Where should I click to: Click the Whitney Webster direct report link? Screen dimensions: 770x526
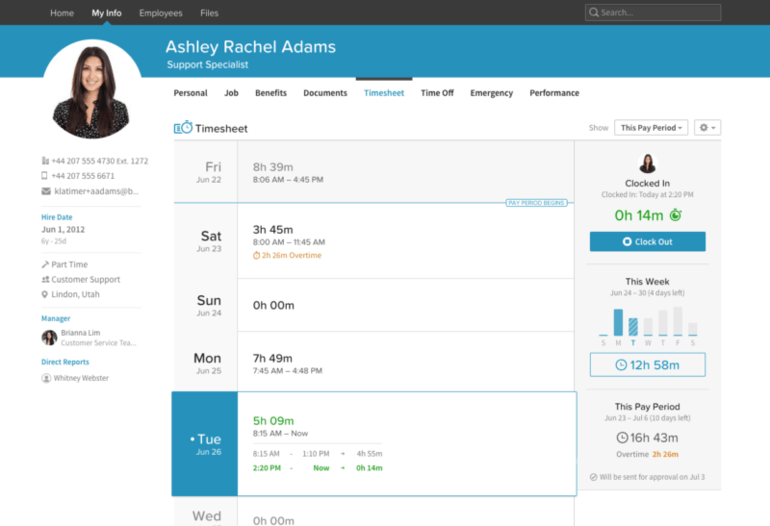(x=81, y=378)
